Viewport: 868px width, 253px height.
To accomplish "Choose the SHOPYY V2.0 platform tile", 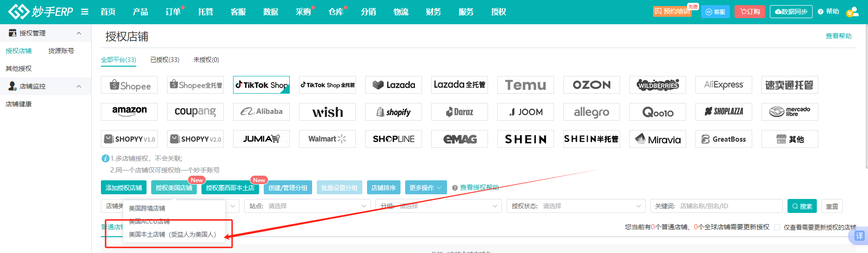I will click(x=195, y=139).
